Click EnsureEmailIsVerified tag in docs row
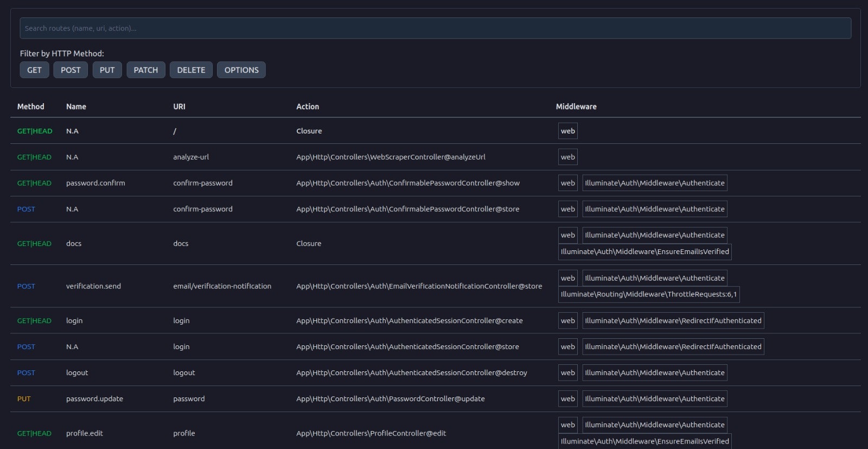Screen dimensions: 868x449 (x=645, y=252)
